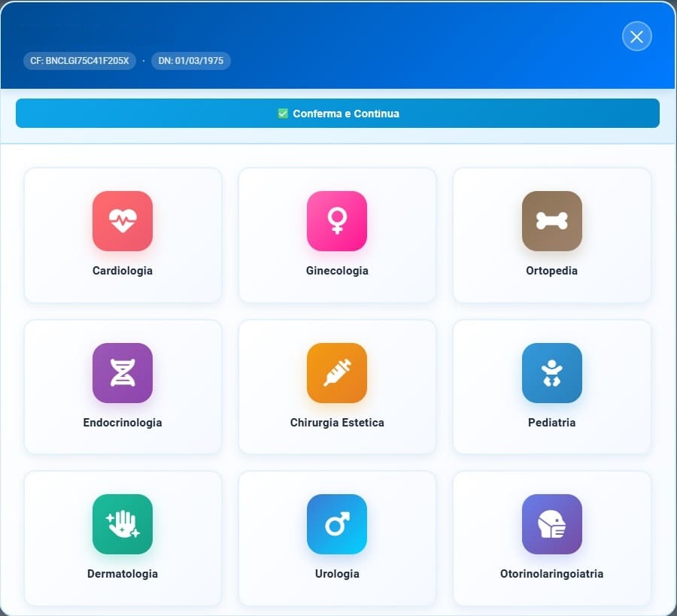Click the DN date of birth badge
The image size is (677, 616).
pyautogui.click(x=191, y=61)
